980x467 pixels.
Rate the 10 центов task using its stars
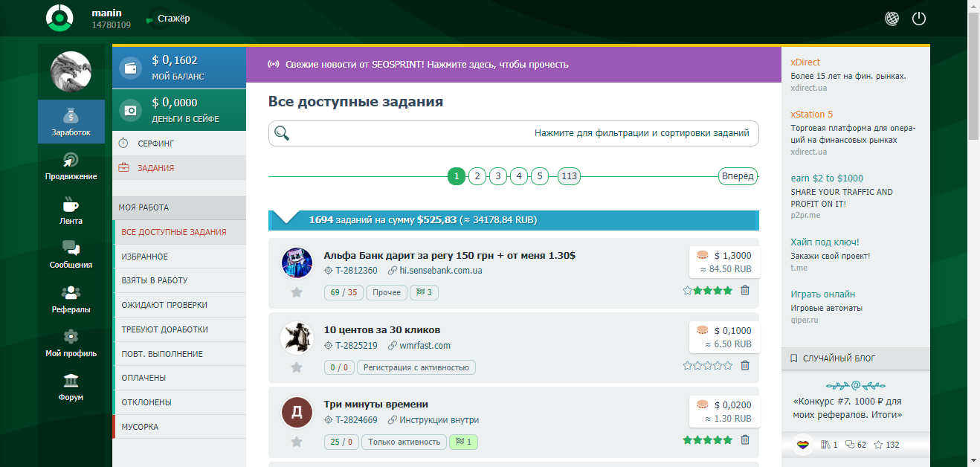point(707,365)
